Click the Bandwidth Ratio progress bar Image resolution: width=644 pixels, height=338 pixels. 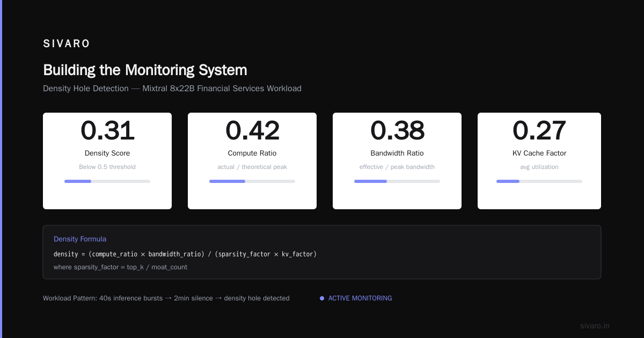click(397, 181)
